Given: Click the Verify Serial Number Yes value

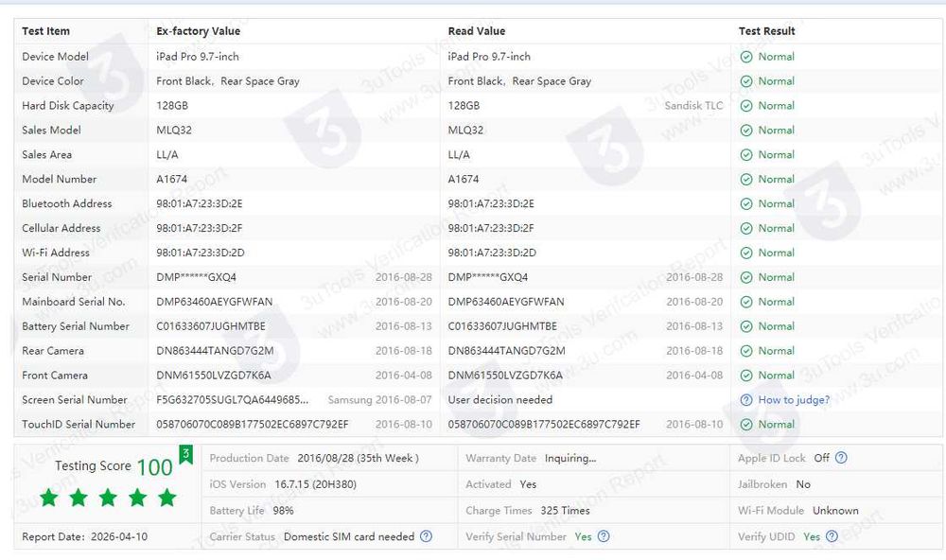Looking at the screenshot, I should point(583,536).
